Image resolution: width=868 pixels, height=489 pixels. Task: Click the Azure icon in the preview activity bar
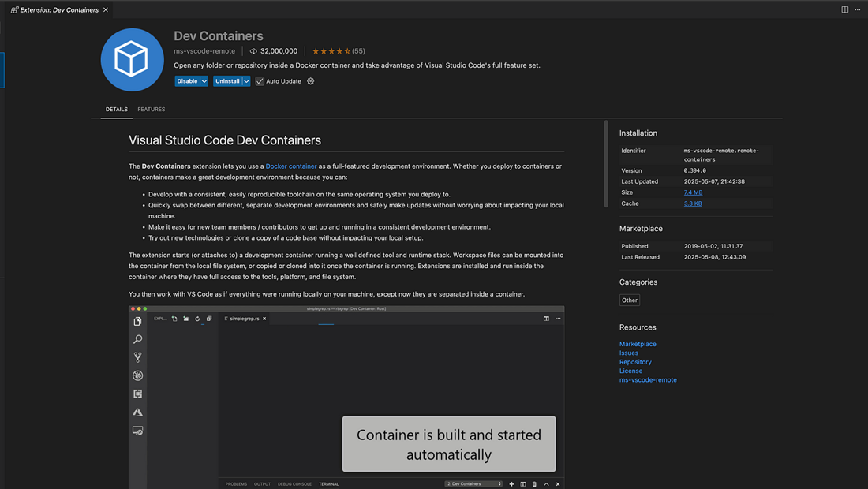point(137,412)
